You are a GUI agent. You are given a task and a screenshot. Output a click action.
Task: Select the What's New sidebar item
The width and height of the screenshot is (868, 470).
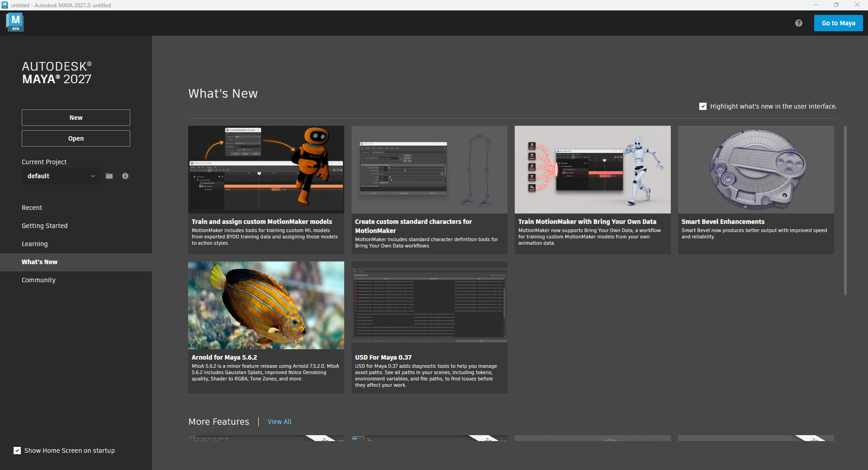(x=76, y=262)
